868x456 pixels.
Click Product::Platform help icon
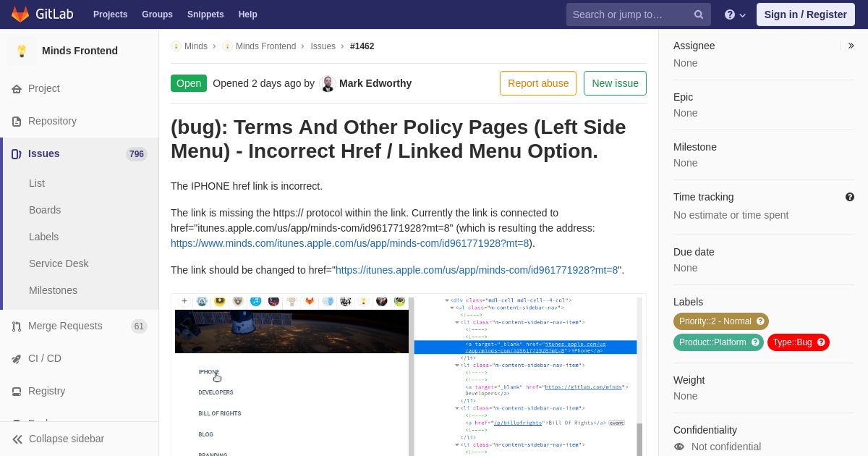(x=755, y=342)
